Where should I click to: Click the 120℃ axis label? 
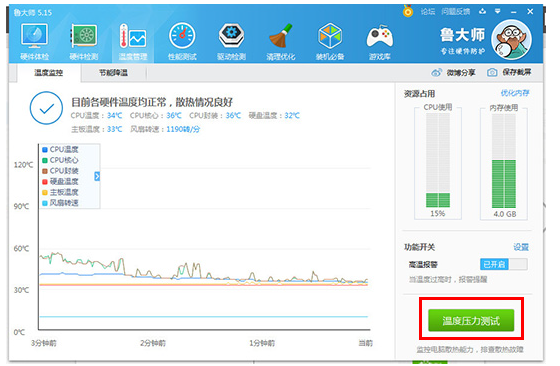click(24, 165)
